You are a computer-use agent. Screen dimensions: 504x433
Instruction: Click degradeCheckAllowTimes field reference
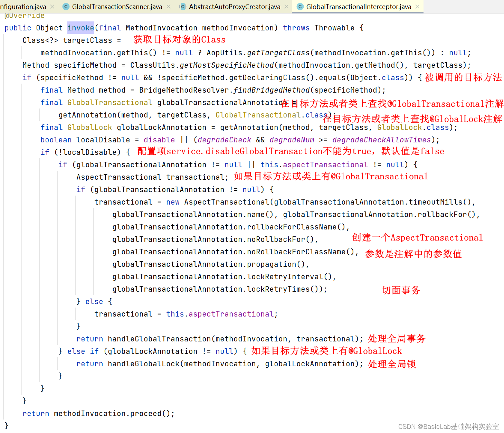point(381,140)
